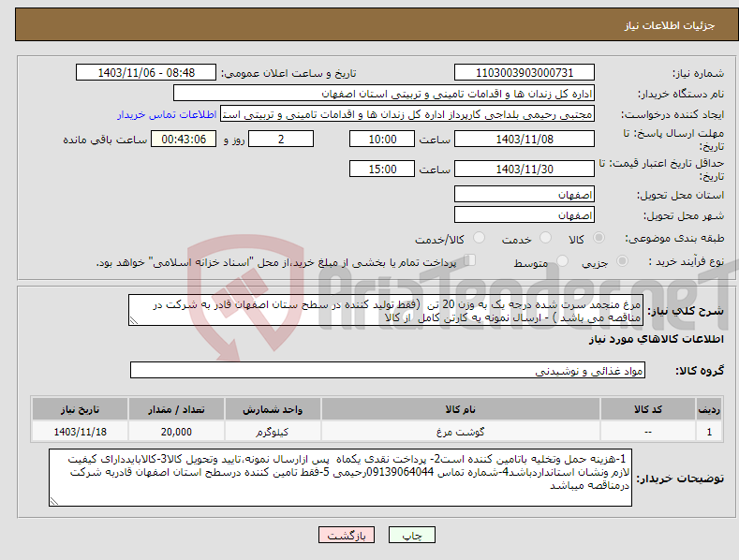
Task: Click the اطلاعات کالاهای مورد نیاز section heading
Action: click(x=656, y=339)
